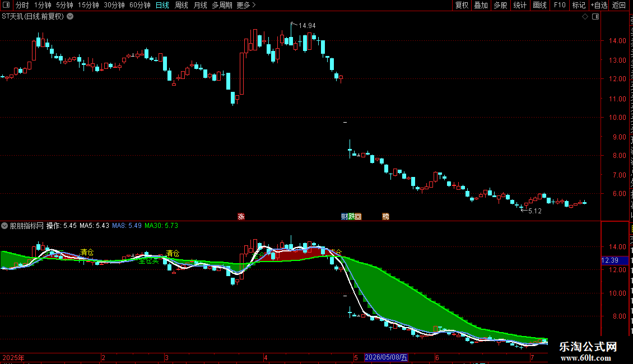The height and width of the screenshot is (364, 633).
Task: Switch to 30分钟 period
Action: point(114,5)
